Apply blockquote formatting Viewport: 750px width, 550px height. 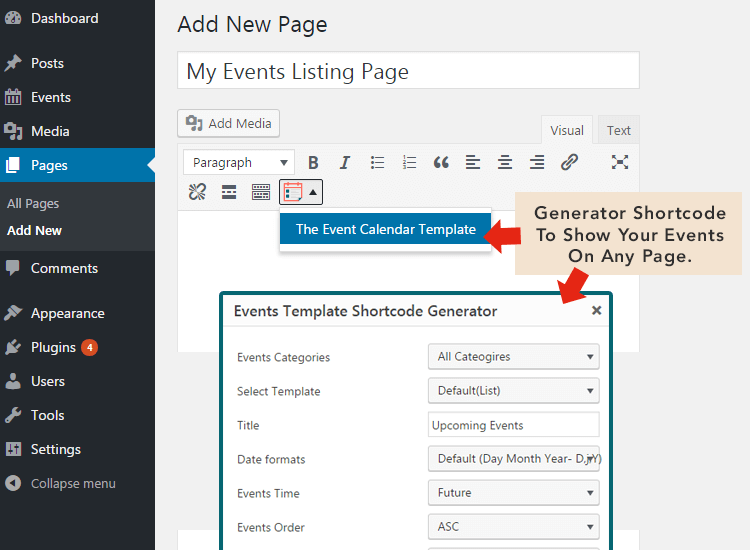pyautogui.click(x=441, y=162)
